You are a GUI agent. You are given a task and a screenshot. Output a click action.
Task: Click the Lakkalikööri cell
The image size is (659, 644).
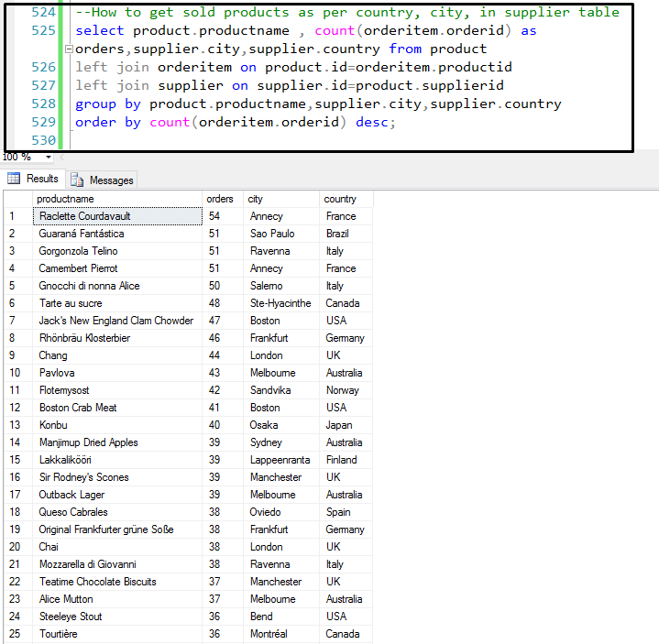(117, 460)
